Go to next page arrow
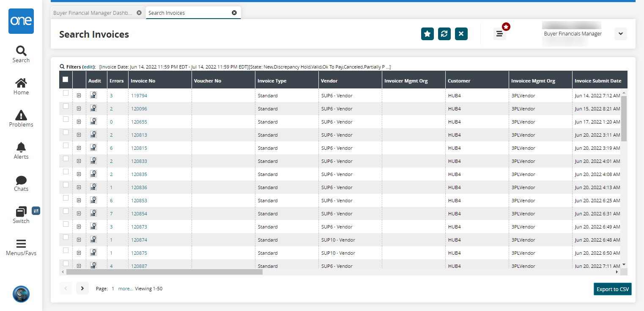644x311 pixels. [x=82, y=288]
